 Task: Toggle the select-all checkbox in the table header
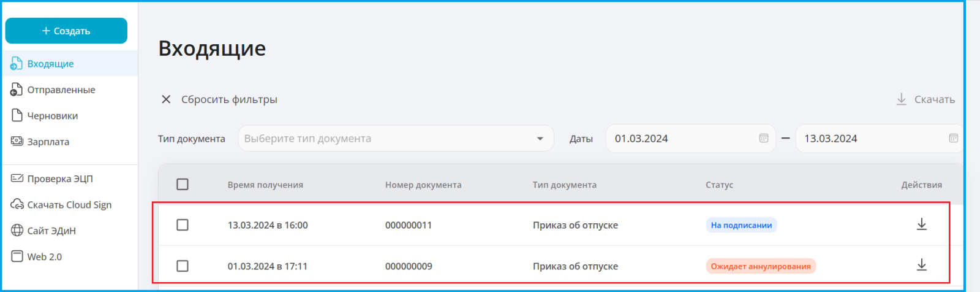click(183, 184)
